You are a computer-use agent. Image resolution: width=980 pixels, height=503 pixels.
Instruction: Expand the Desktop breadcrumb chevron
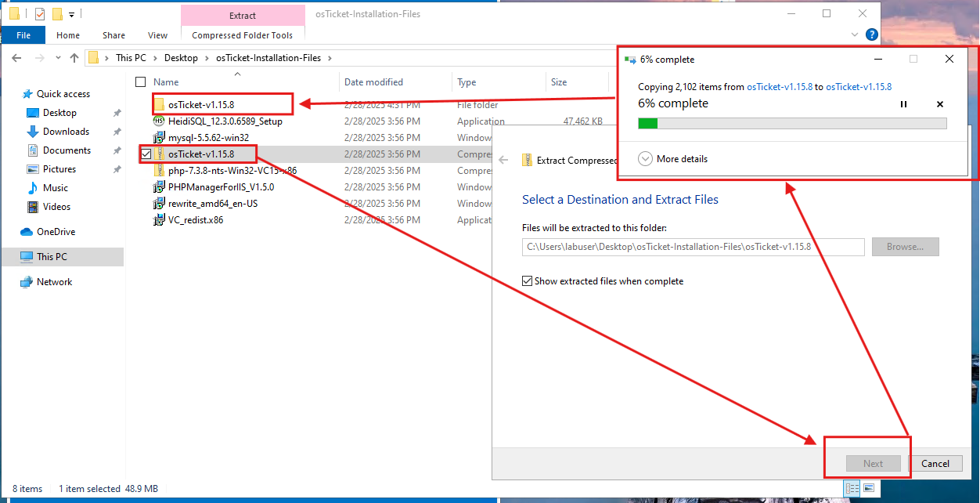coord(207,58)
